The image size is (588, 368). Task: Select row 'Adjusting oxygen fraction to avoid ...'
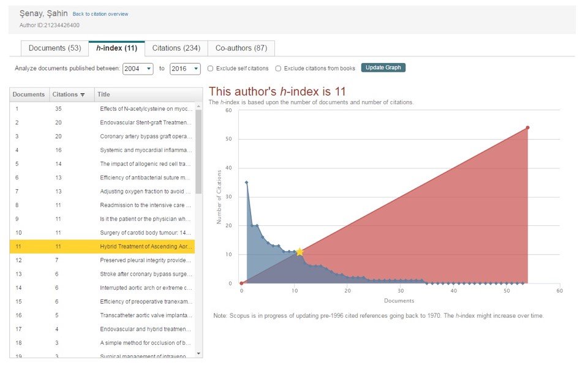pyautogui.click(x=102, y=192)
